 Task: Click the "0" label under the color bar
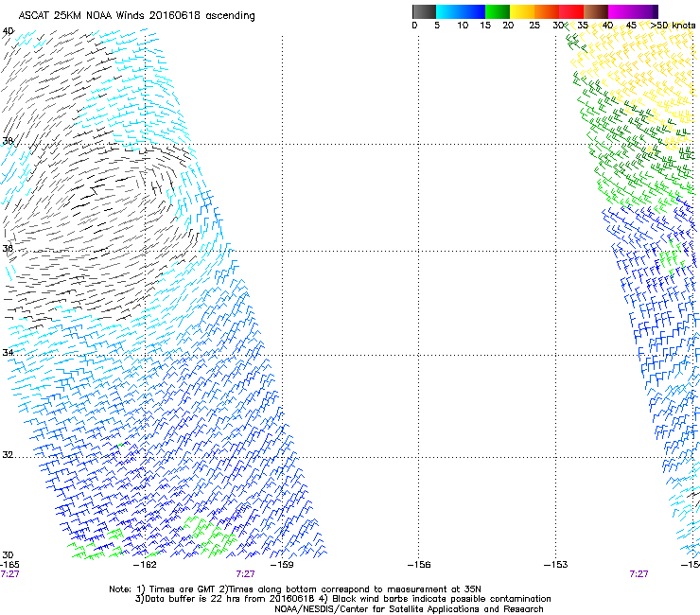(x=414, y=26)
